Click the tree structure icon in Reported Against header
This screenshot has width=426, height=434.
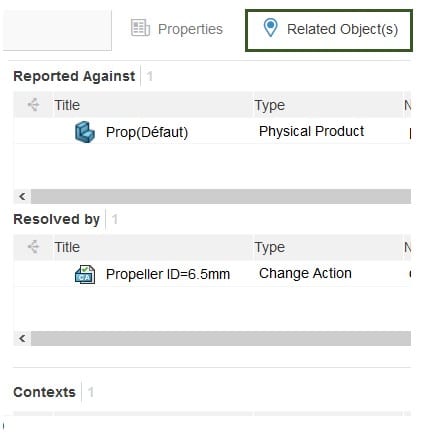(x=33, y=105)
